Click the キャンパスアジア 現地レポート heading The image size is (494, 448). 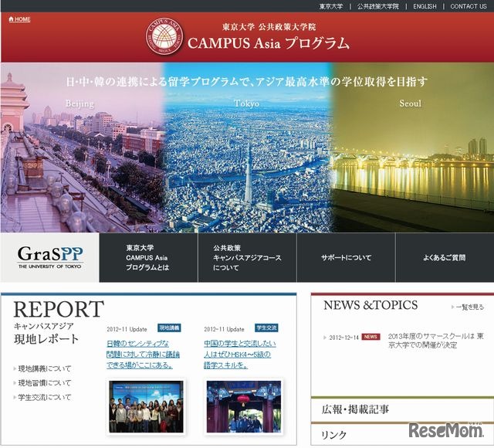coord(46,333)
